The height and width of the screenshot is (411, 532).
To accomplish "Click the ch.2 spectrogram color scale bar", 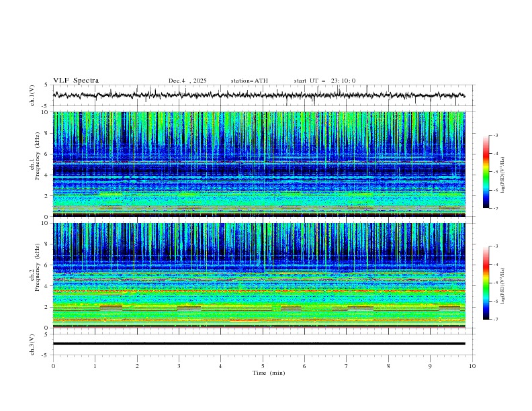I will 486,283.
